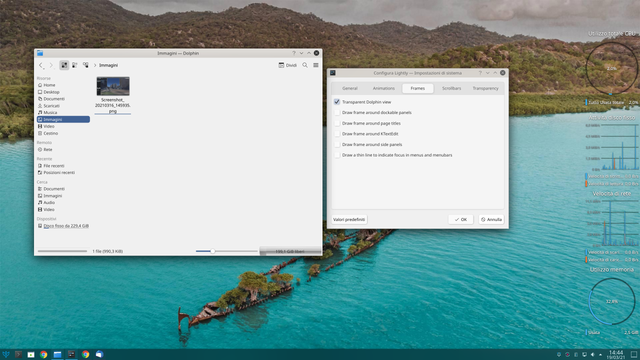Select Immagini highlighted in sidebar
640x360 pixels.
63,119
